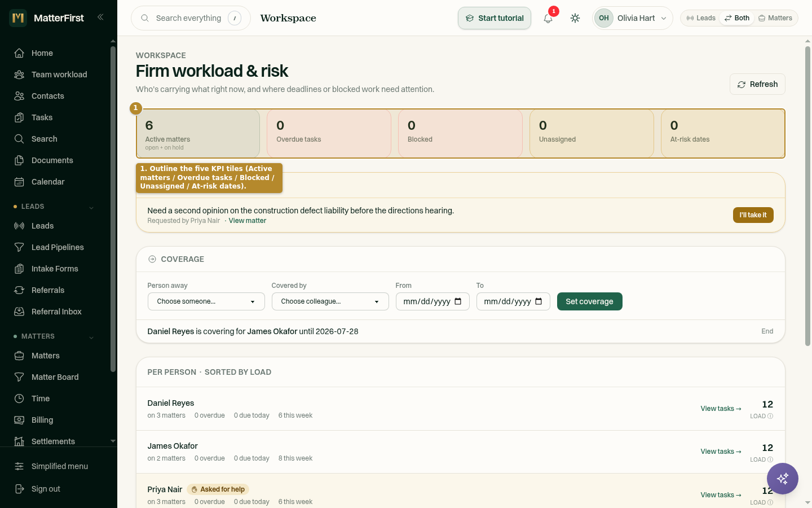Viewport: 812px width, 508px height.
Task: Click the OH avatar badge
Action: (604, 18)
